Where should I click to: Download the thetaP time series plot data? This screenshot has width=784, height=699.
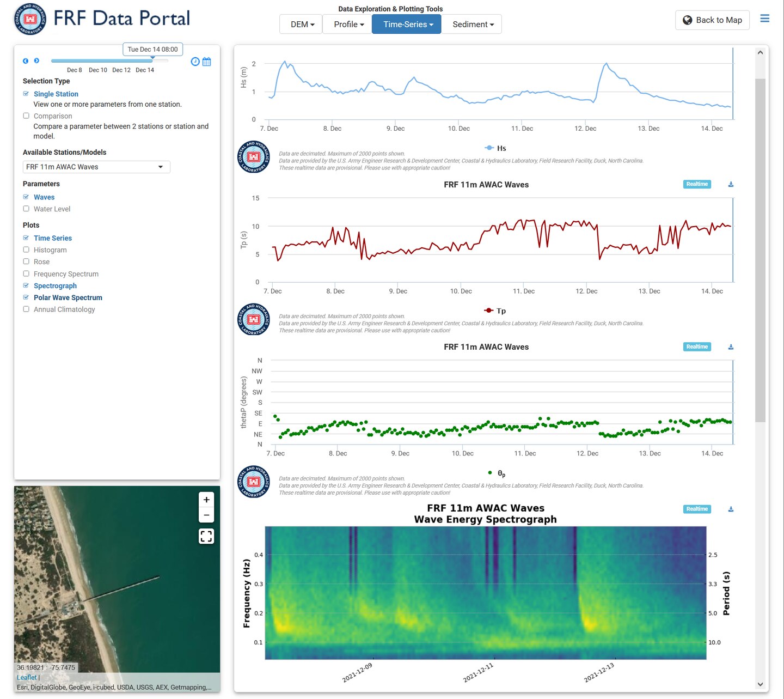[731, 347]
